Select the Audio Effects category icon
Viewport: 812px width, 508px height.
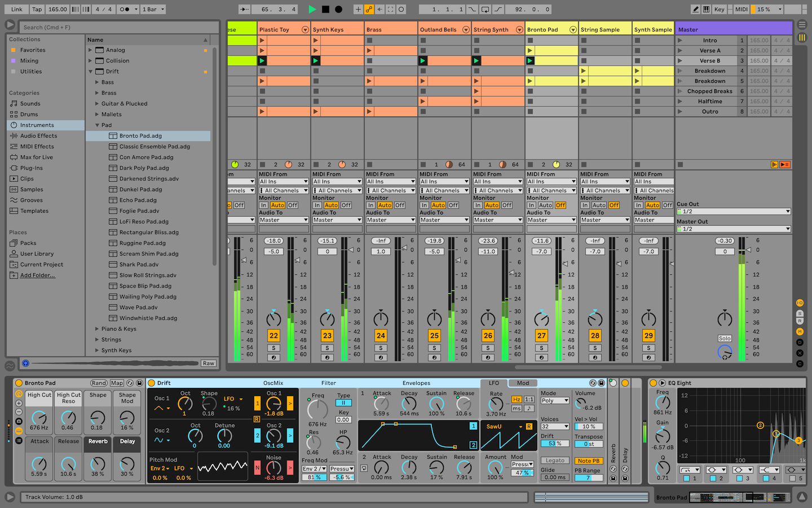click(x=14, y=135)
